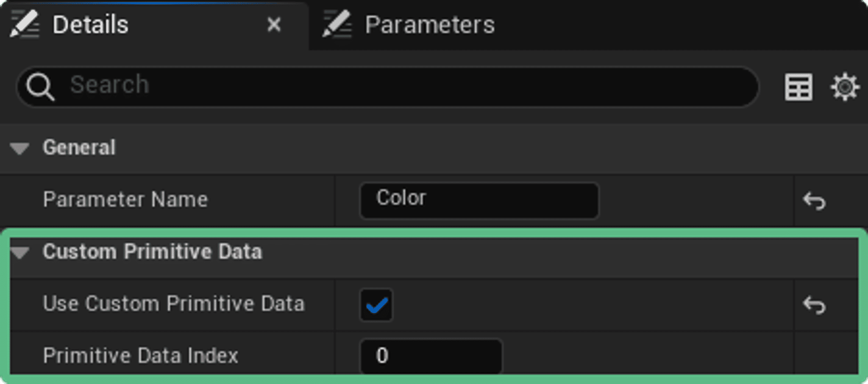Reset Use Custom Primitive Data via revert arrow
The image size is (868, 384).
pyautogui.click(x=815, y=304)
